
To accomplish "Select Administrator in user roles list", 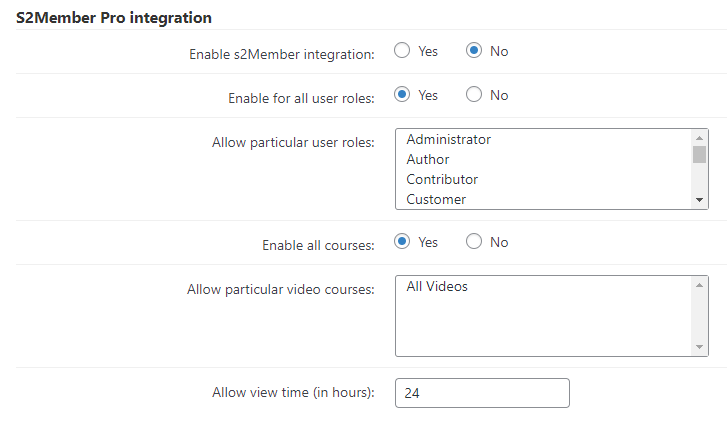I will coord(544,140).
